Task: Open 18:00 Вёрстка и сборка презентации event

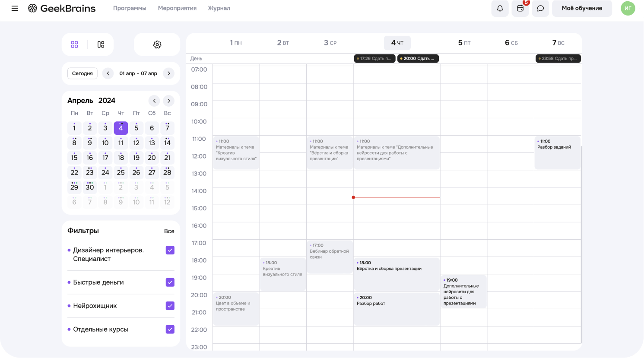Action: tap(397, 274)
